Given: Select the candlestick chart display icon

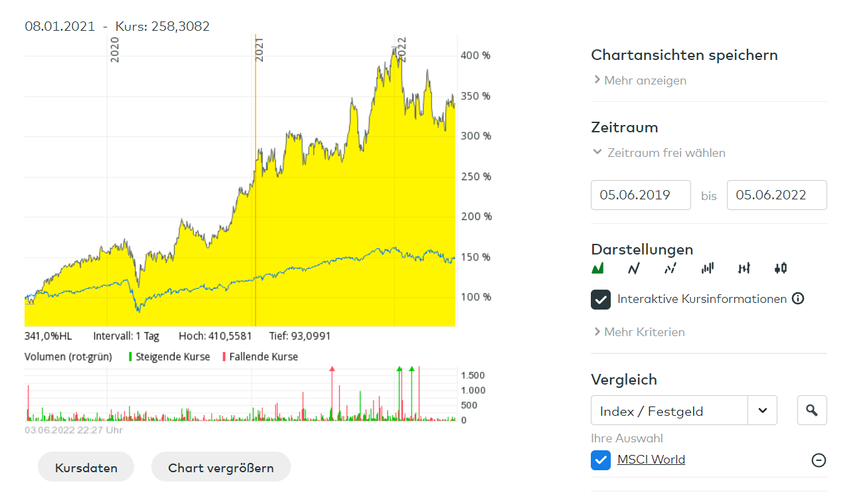Looking at the screenshot, I should coord(780,268).
